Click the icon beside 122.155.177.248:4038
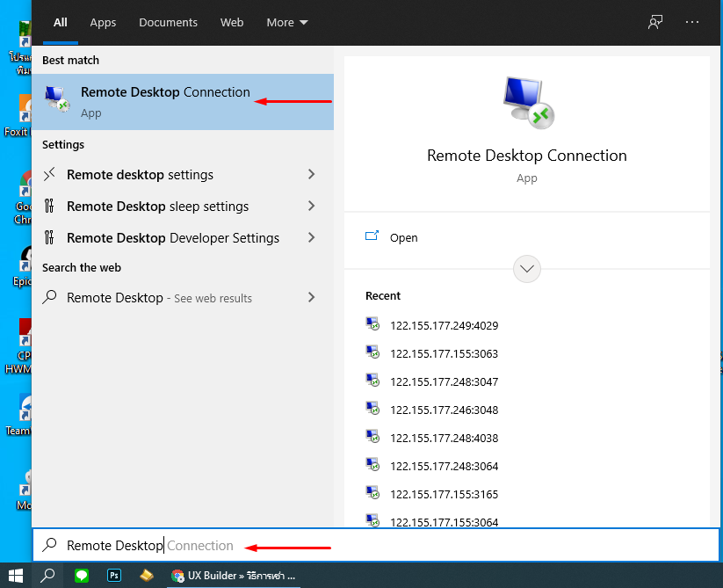 click(372, 437)
